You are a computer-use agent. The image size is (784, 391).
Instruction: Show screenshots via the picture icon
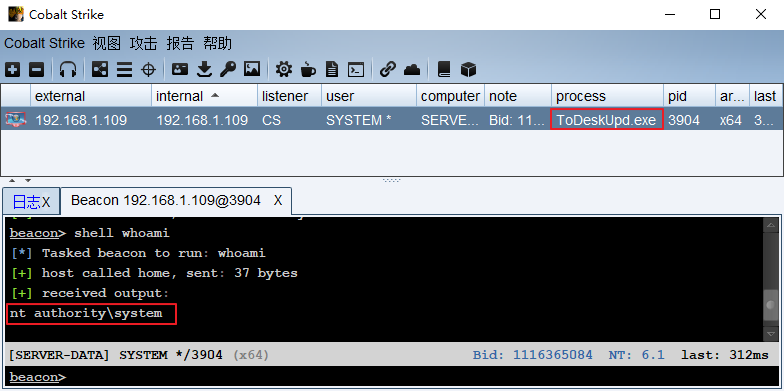tap(252, 69)
